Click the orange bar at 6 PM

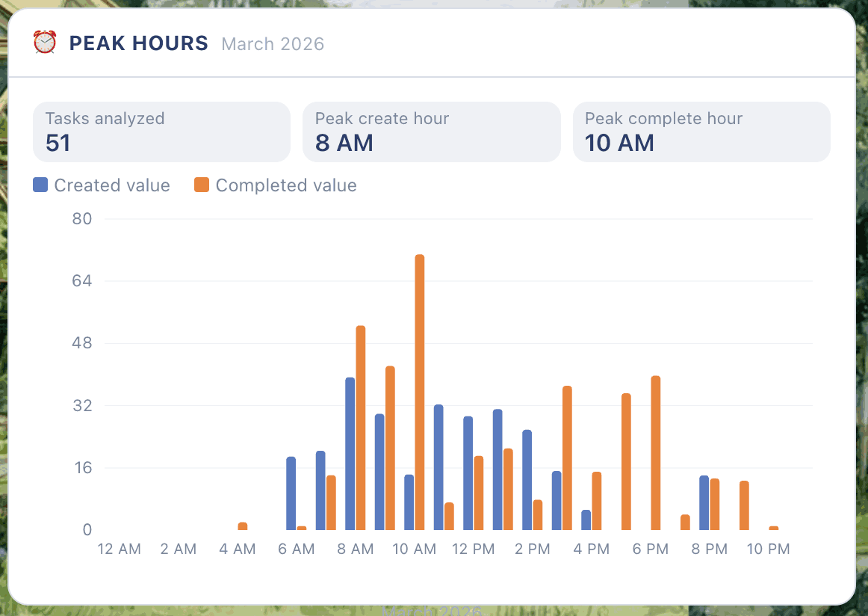656,453
